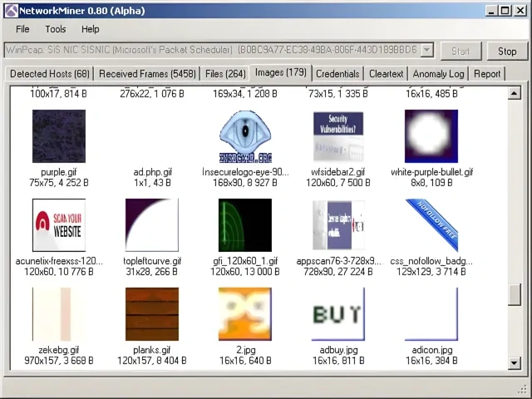Click the Stop capture button
This screenshot has width=532, height=399.
pyautogui.click(x=507, y=52)
